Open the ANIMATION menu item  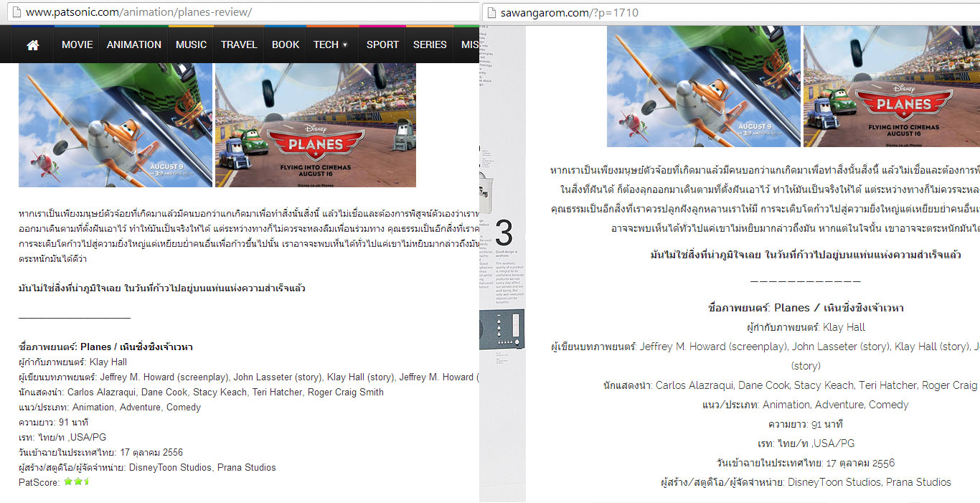[x=134, y=44]
